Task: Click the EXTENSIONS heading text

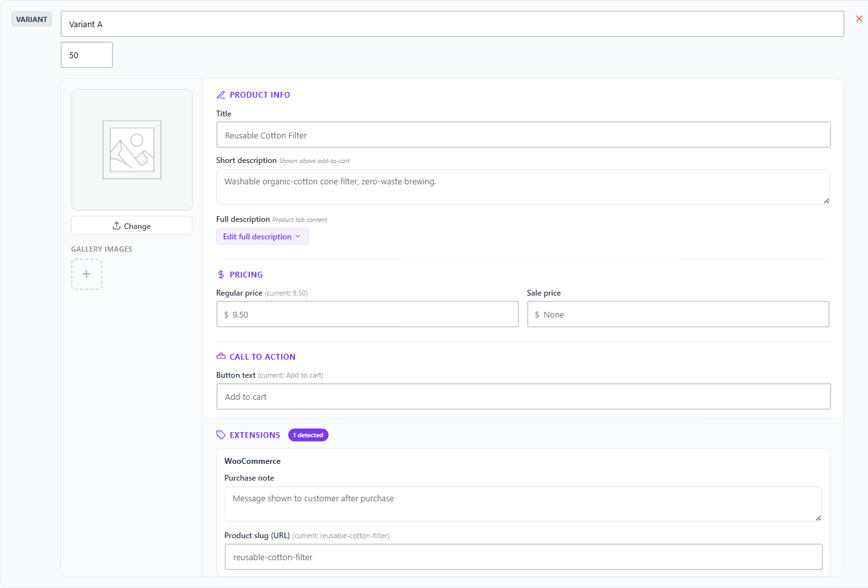Action: (x=255, y=435)
